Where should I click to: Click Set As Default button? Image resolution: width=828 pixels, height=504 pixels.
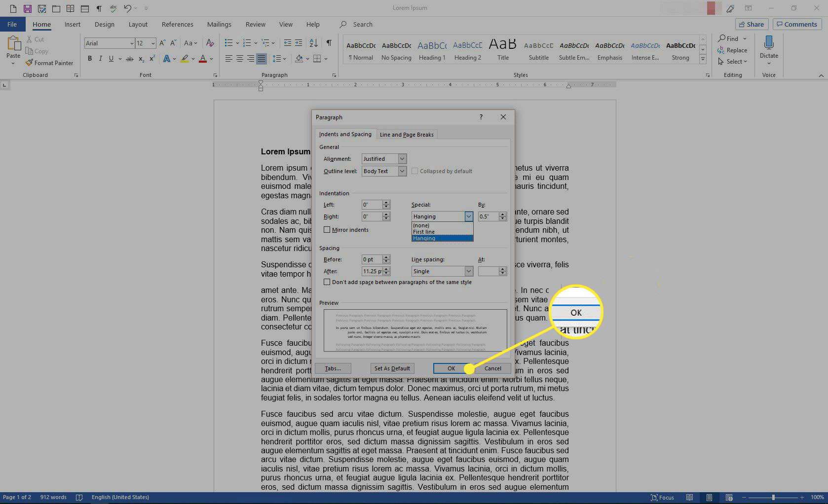click(392, 368)
